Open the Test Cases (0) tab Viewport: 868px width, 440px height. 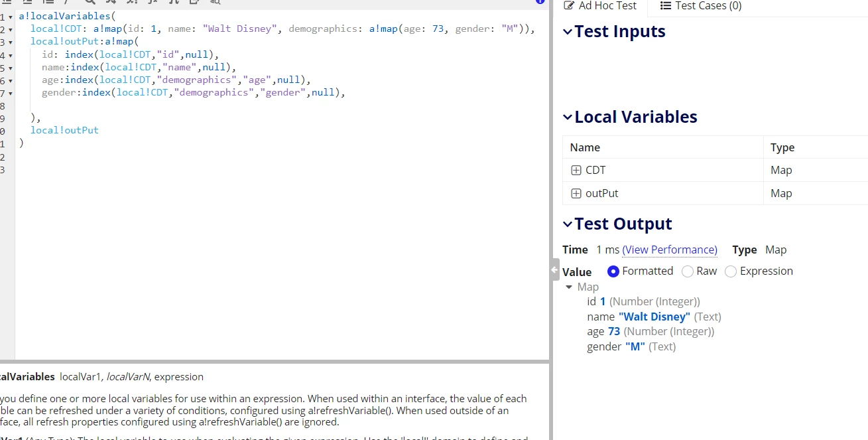(701, 6)
